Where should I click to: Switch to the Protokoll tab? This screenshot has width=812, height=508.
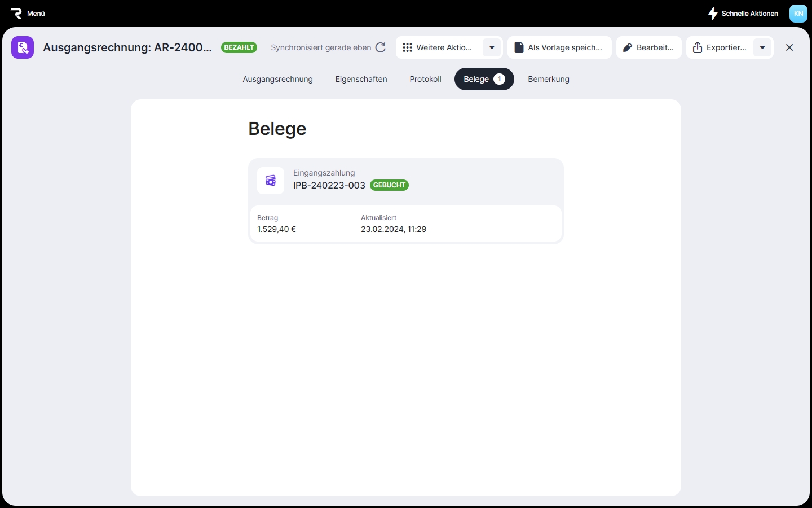pos(425,79)
